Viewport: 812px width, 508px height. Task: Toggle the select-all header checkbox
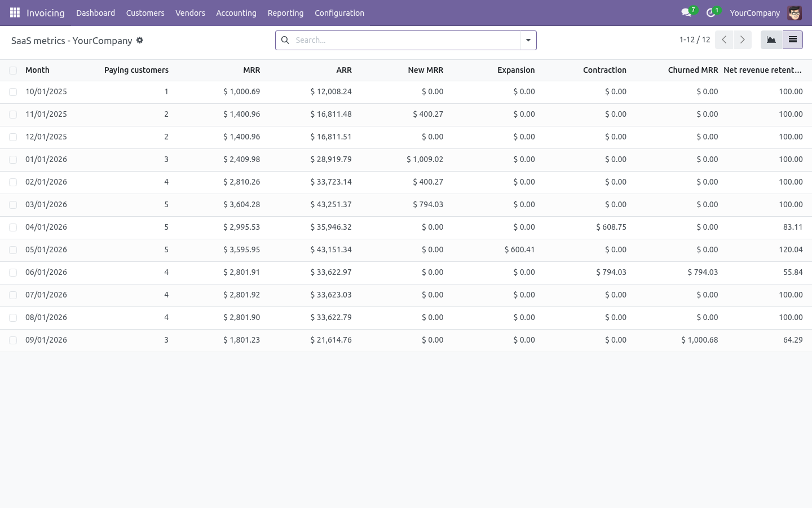(13, 71)
